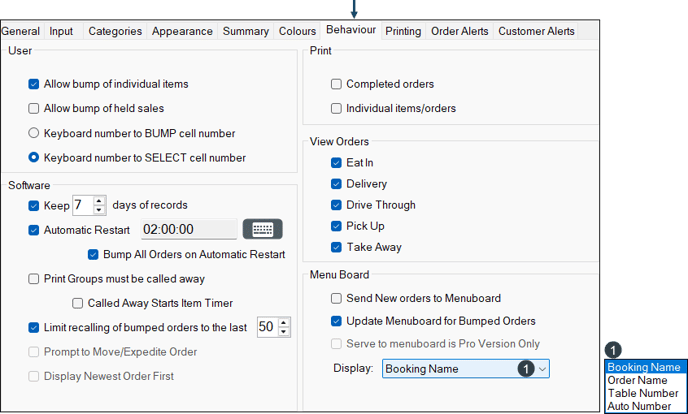Select Keyboard number to BUMP cell number
Screen dimensions: 688x414
(34, 133)
